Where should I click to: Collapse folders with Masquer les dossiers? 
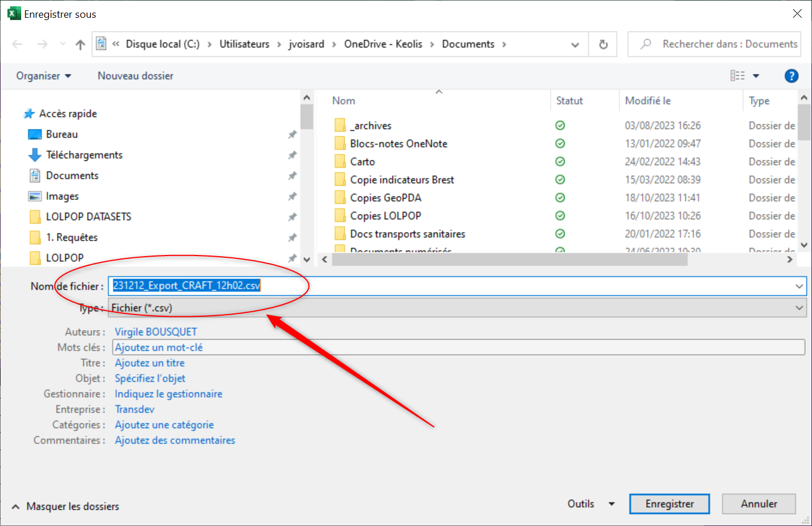coord(65,507)
